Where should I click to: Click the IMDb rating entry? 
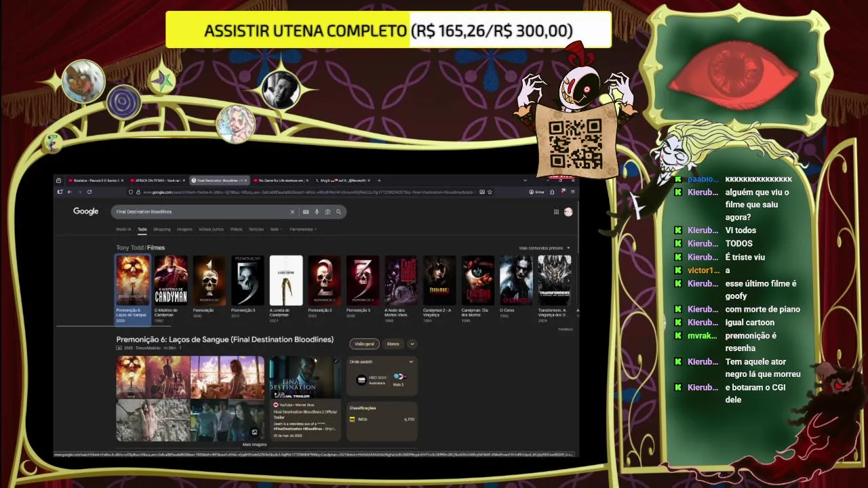pos(382,420)
